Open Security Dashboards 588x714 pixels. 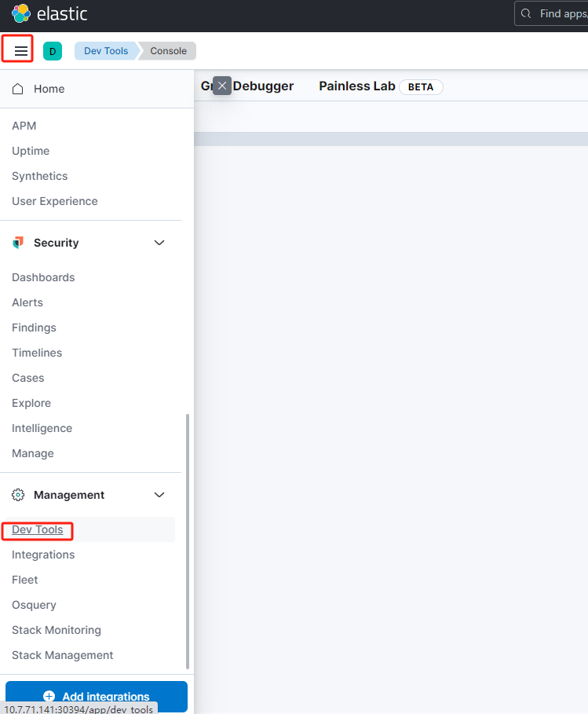43,277
